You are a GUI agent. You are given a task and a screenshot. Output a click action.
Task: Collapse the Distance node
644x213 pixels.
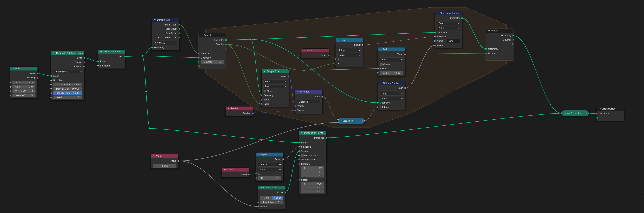tap(298, 92)
